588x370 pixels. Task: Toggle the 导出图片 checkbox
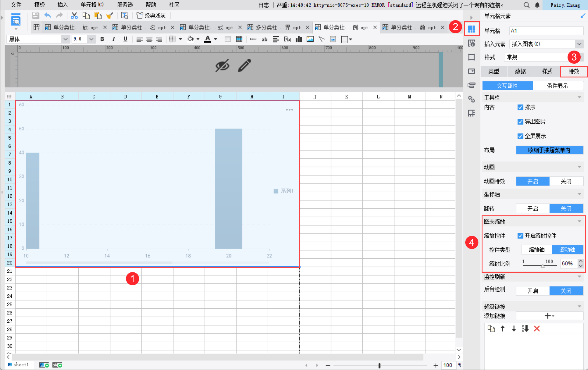[520, 122]
